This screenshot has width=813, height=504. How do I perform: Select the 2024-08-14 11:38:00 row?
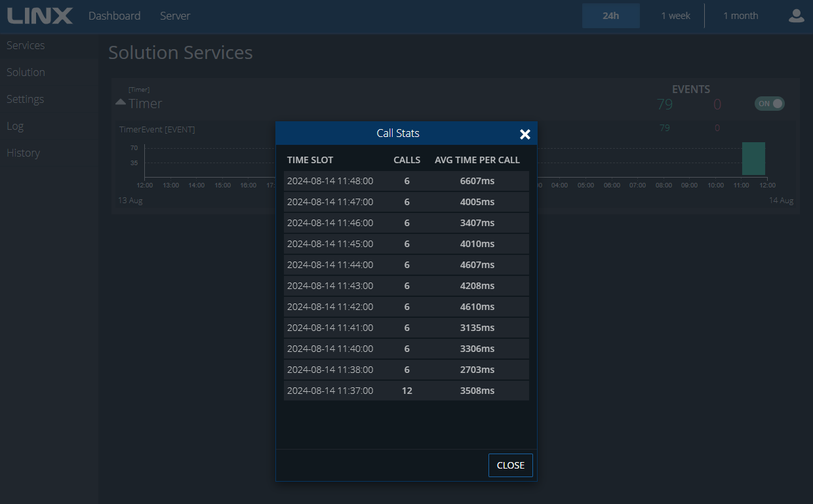406,370
